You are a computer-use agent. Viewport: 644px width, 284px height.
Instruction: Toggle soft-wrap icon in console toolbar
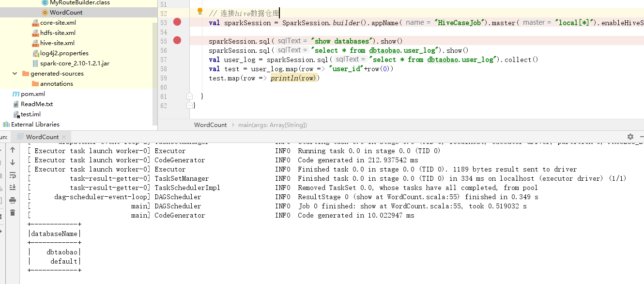(x=13, y=175)
